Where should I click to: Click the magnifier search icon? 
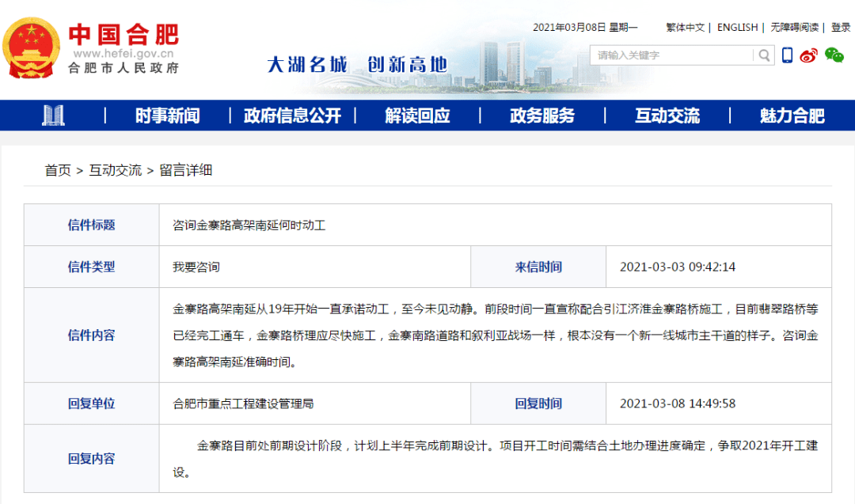(x=764, y=55)
